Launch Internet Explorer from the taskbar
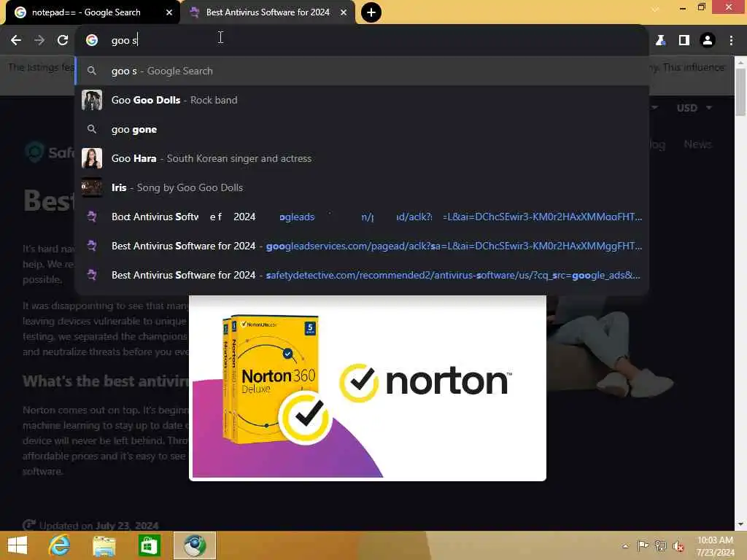Screen dimensions: 747x560 coord(59,545)
